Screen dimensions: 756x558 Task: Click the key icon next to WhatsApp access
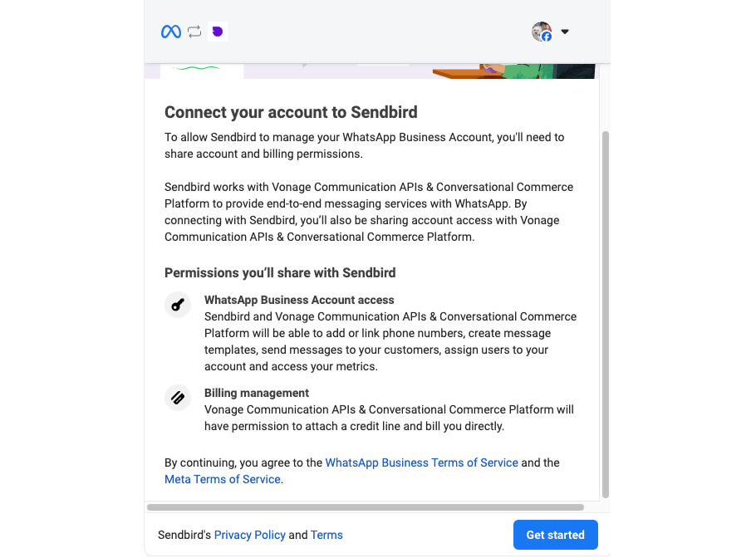tap(178, 305)
